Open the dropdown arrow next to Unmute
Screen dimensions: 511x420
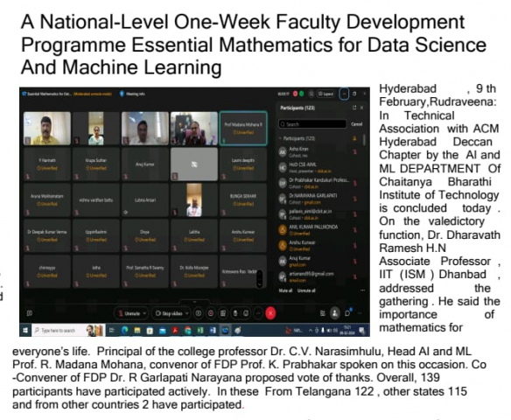[x=145, y=313]
